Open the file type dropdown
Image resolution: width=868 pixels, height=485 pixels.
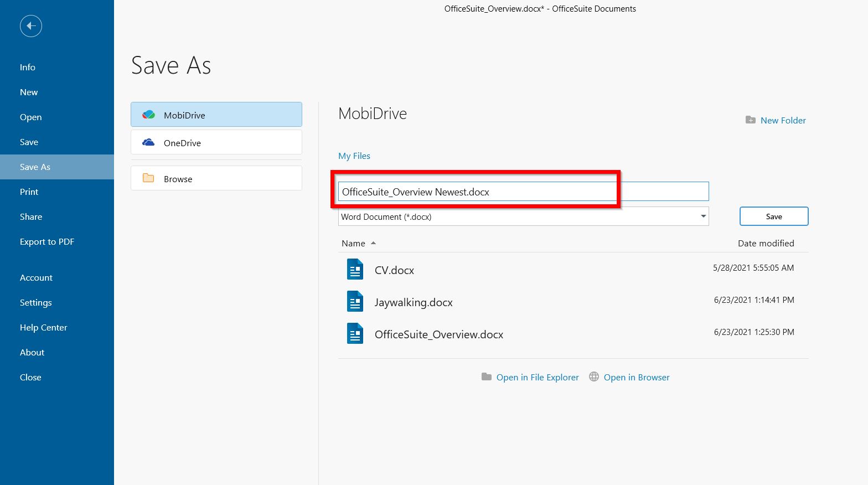pos(523,216)
